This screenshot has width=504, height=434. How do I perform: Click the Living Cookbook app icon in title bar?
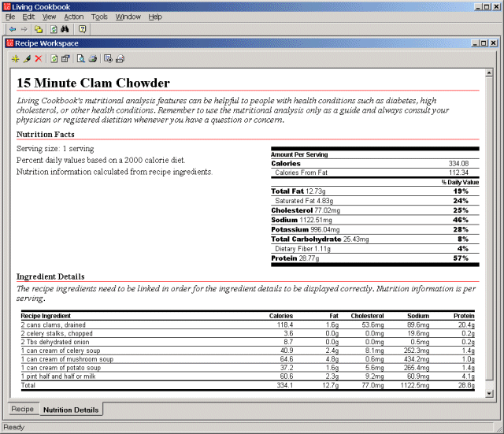point(7,7)
